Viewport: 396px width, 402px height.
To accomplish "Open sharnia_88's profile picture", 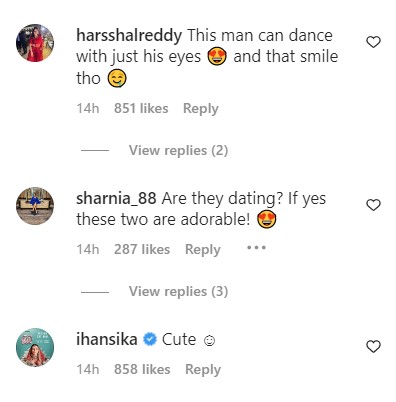I will point(35,206).
